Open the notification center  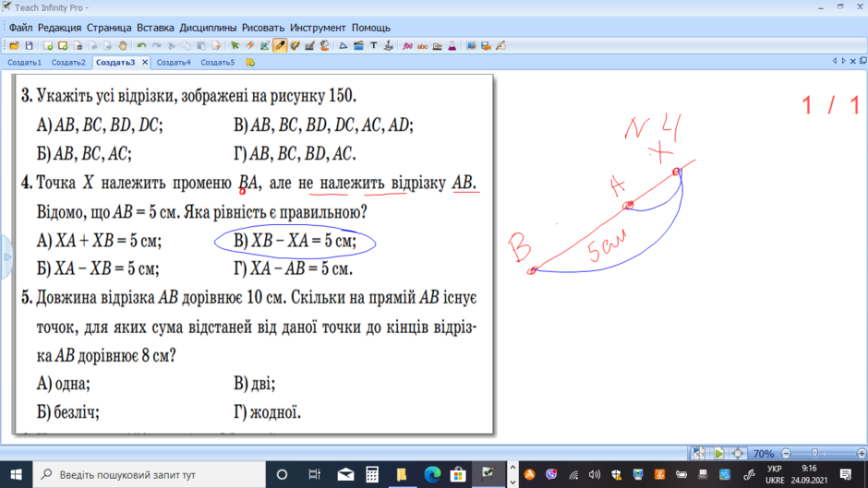click(x=845, y=474)
